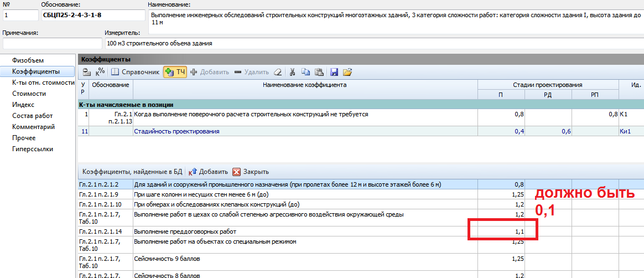Image resolution: width=644 pixels, height=278 pixels.
Task: Click 'Коэффициенты, найденные в БД' panel label
Action: (132, 172)
